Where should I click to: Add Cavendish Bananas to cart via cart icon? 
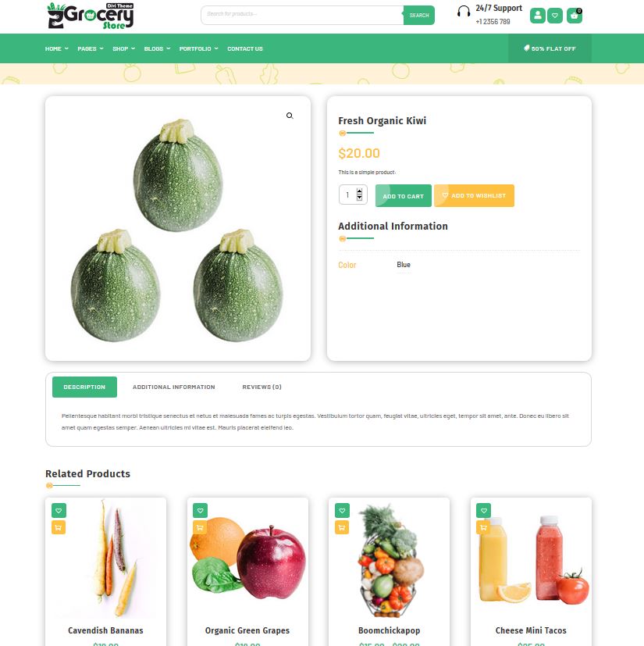(x=59, y=527)
